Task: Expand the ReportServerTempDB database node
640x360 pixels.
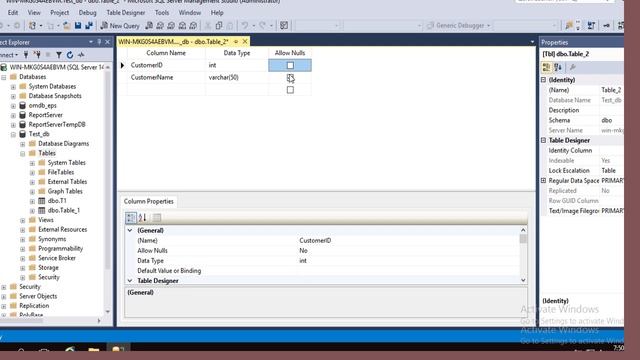Action: 13,124
